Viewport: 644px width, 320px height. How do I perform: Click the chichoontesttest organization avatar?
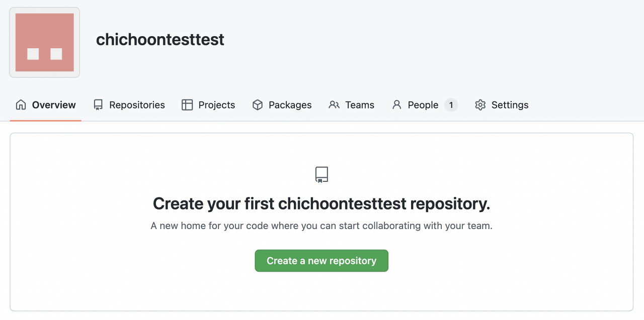coord(45,43)
